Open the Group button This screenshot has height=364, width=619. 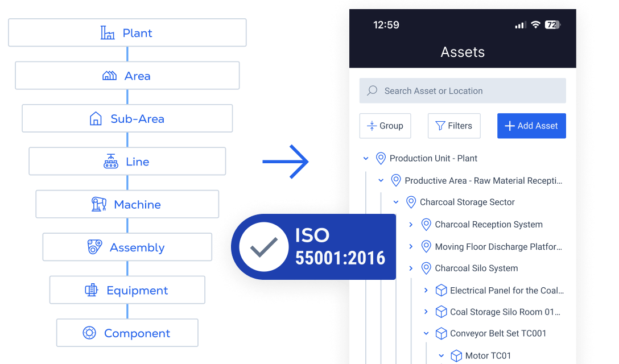tap(385, 126)
